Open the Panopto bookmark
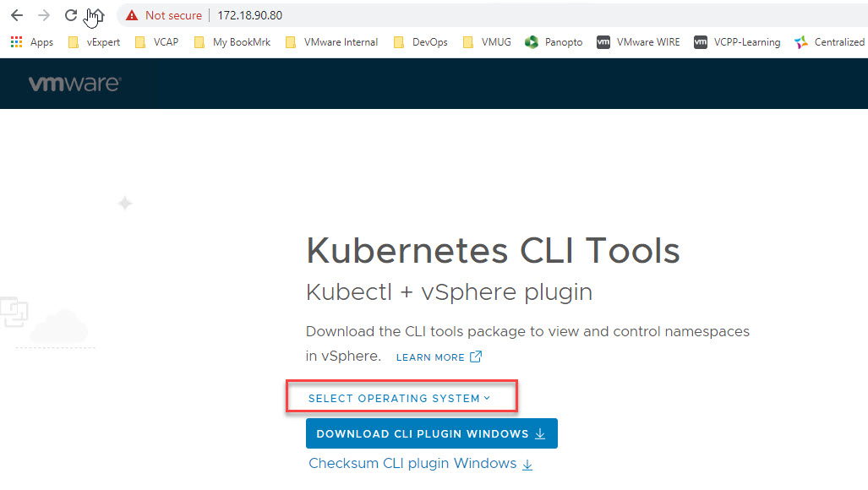868x490 pixels. click(554, 42)
